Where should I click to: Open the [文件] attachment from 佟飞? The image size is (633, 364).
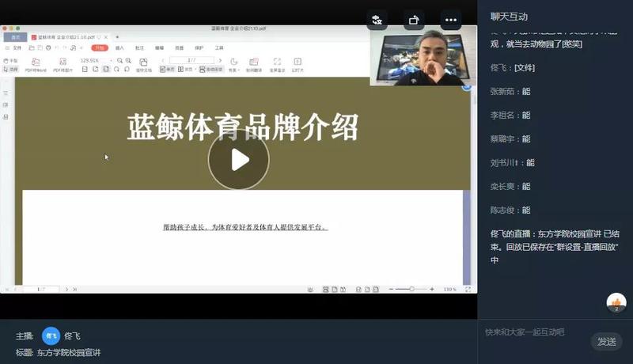tap(525, 68)
